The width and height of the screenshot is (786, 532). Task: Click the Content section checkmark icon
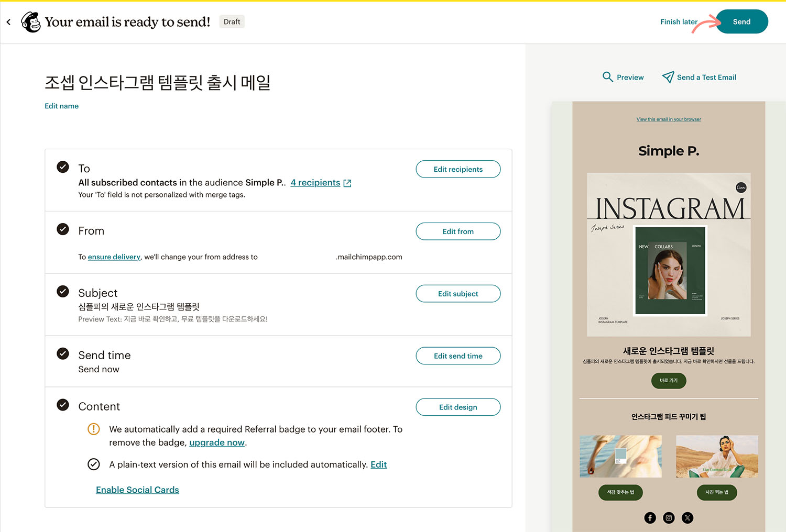click(x=63, y=405)
